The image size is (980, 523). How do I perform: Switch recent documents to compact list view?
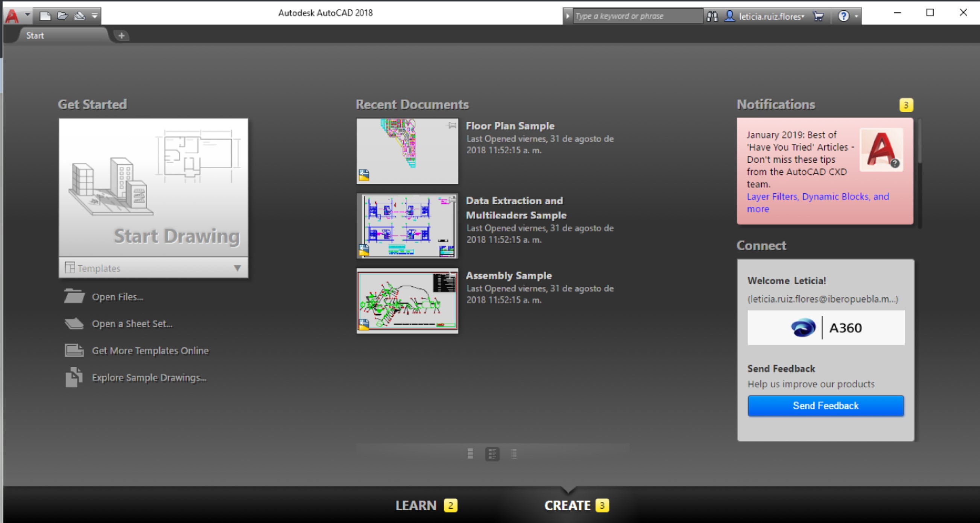coord(514,454)
